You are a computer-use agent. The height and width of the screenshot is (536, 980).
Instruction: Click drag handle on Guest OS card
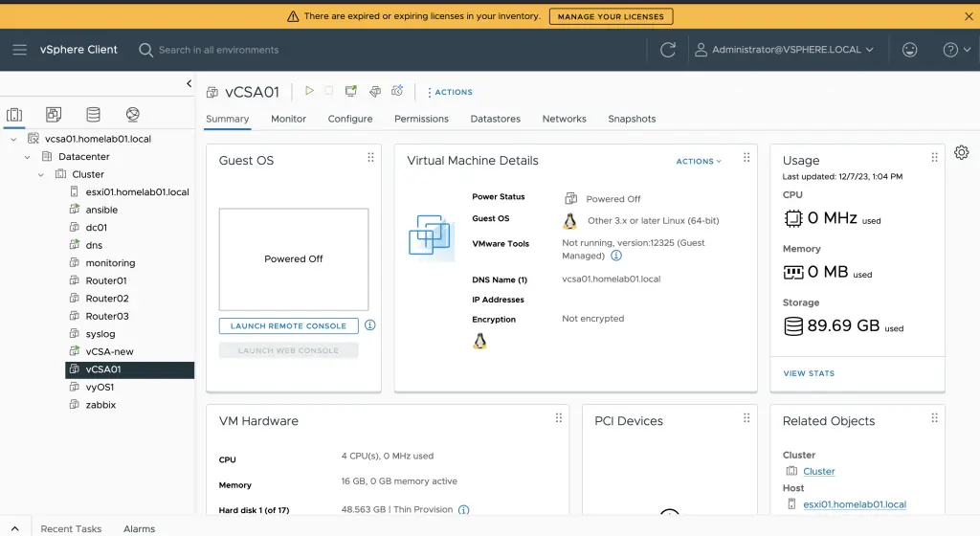point(370,157)
